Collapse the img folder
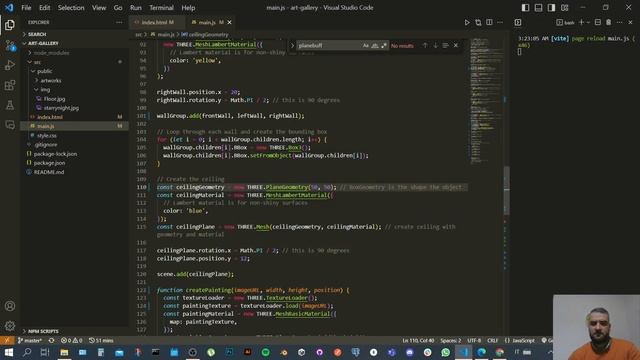Screen dimensions: 640x360 pos(45,90)
